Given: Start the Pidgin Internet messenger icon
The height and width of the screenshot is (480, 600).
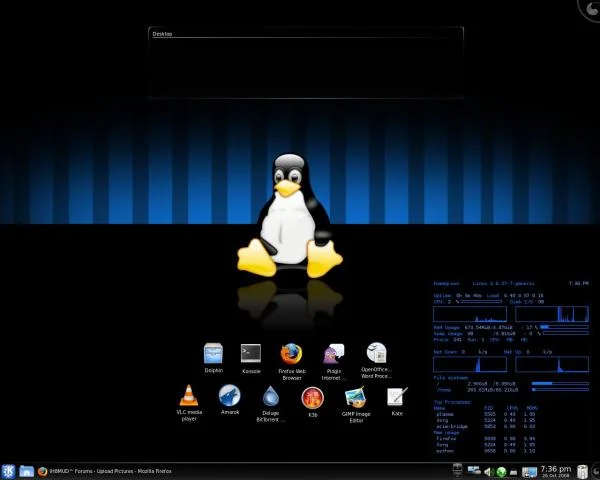Looking at the screenshot, I should point(334,361).
